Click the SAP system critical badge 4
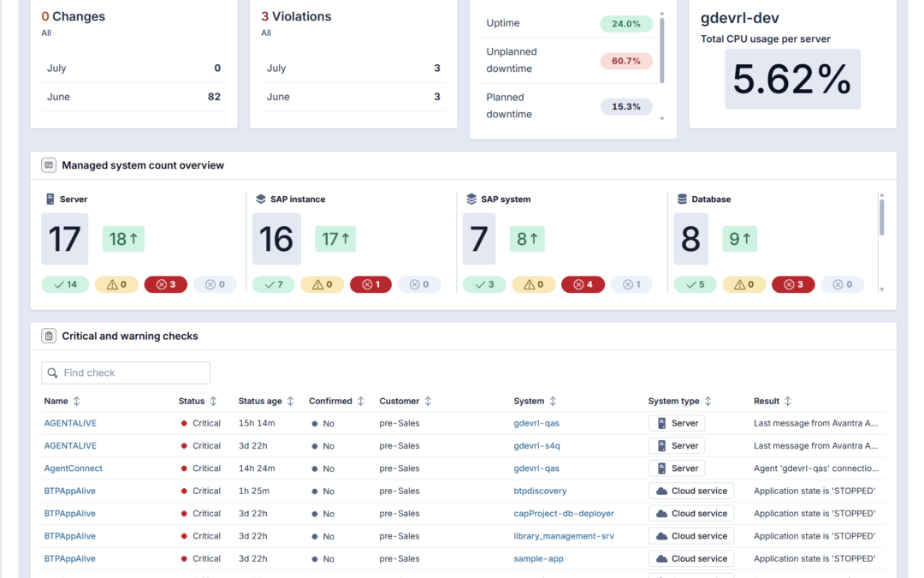This screenshot has width=924, height=578. (x=583, y=284)
